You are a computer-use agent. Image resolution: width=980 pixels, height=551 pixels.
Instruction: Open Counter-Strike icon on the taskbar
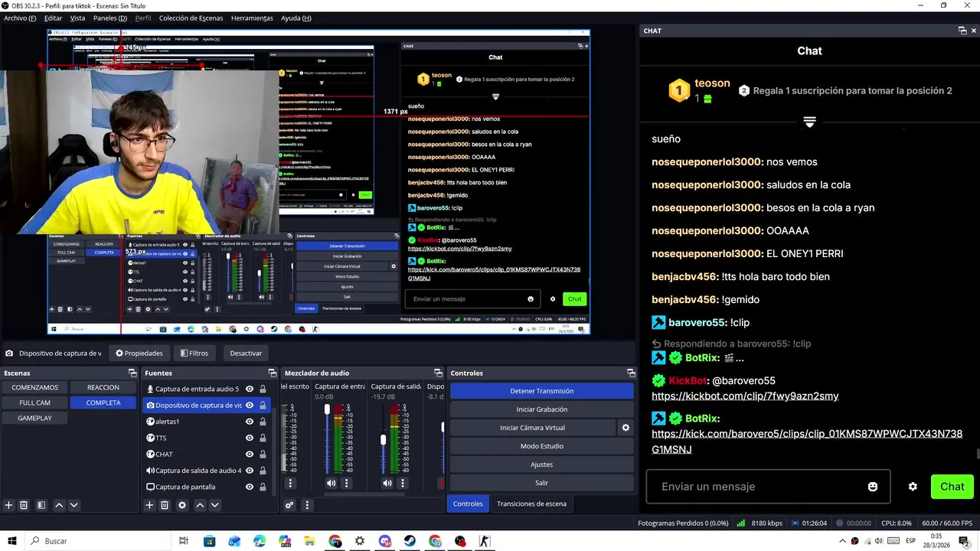pos(485,541)
